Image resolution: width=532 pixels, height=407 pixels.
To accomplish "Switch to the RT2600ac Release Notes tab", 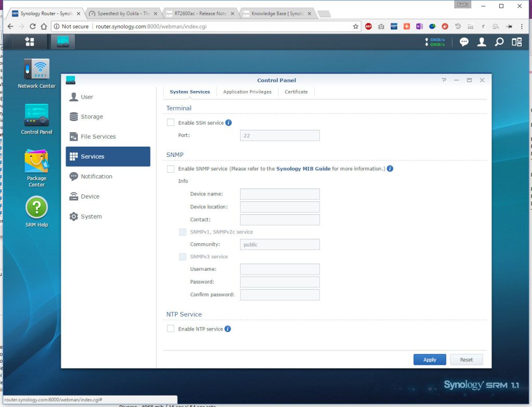I will (199, 14).
